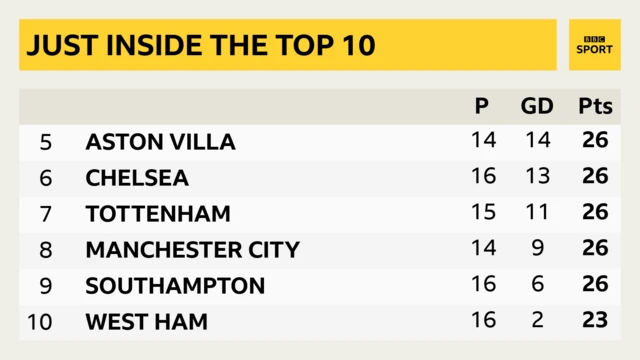
Task: Click the P column header
Action: tap(482, 106)
